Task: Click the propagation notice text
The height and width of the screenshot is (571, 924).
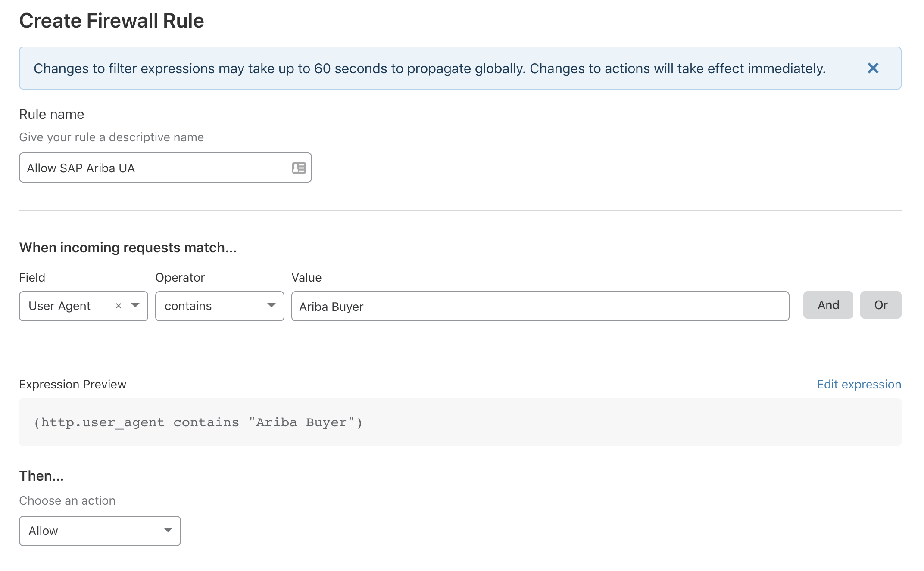Action: point(429,68)
